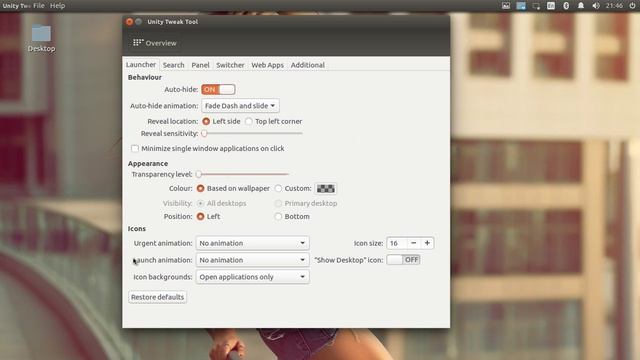Select Bottom launcher position
The height and width of the screenshot is (360, 640).
[x=278, y=216]
